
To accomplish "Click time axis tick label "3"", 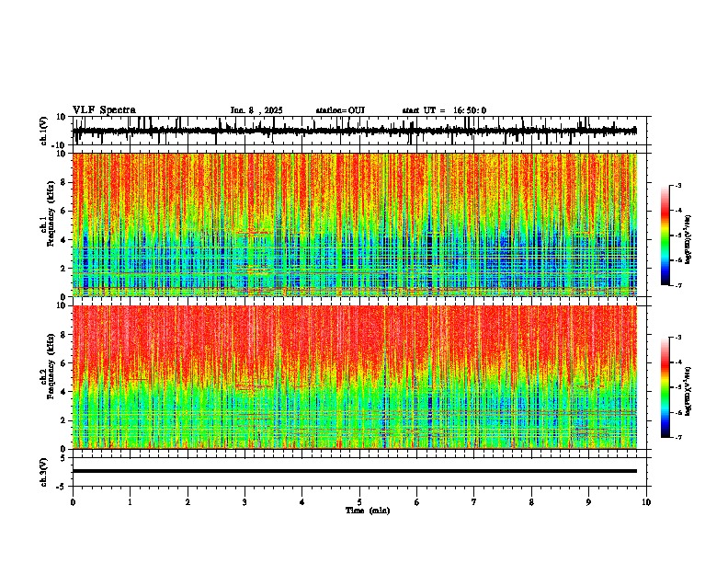I will coord(245,502).
